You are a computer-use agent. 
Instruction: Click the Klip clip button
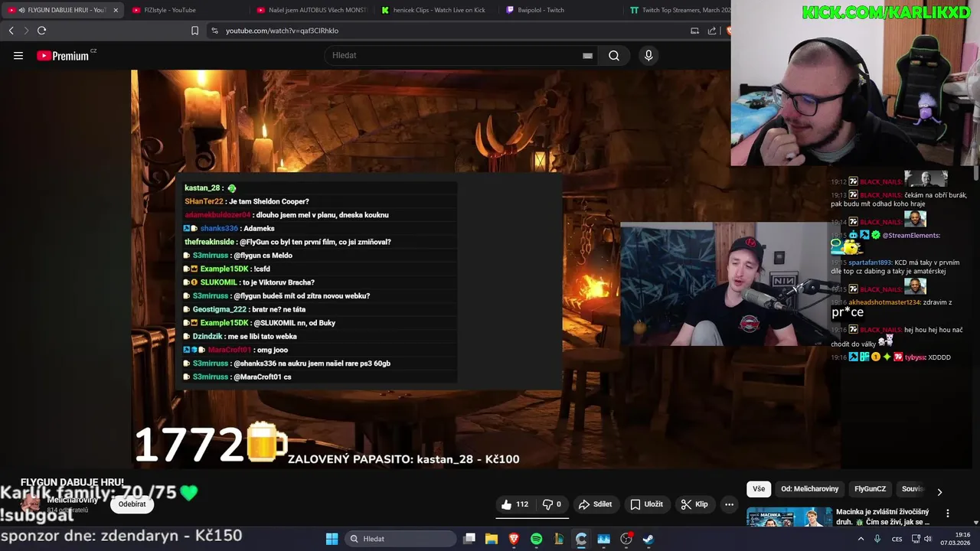[x=694, y=504]
